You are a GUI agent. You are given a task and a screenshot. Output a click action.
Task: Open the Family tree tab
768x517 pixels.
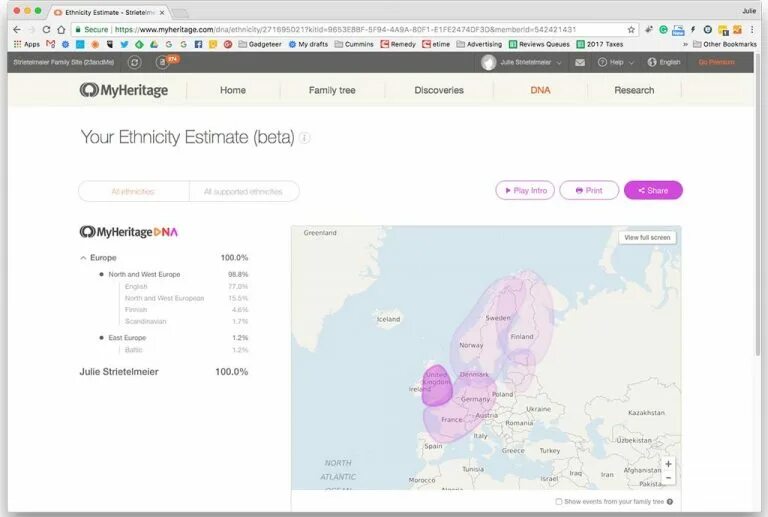pyautogui.click(x=332, y=90)
